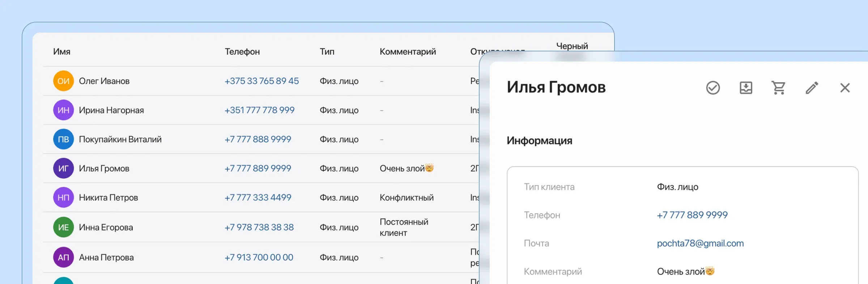Open the pochta78@gmail.com email link
Viewport: 868px width, 284px height.
click(x=700, y=243)
